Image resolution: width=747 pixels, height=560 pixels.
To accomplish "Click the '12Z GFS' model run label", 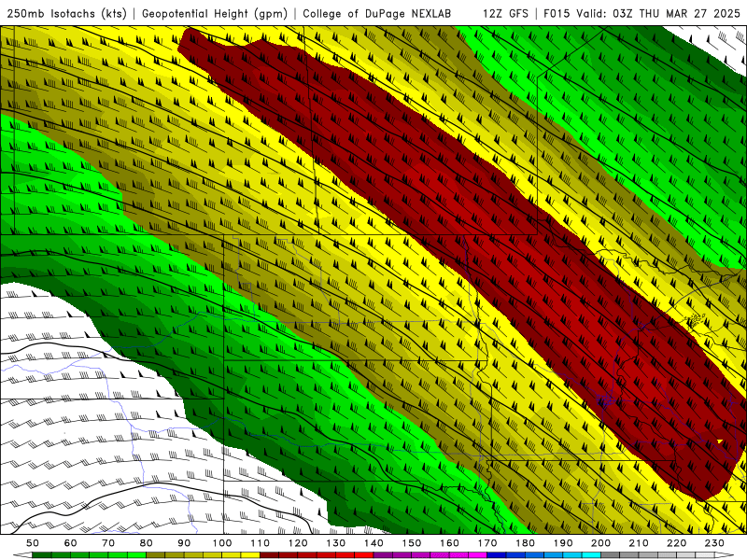I will tap(505, 13).
